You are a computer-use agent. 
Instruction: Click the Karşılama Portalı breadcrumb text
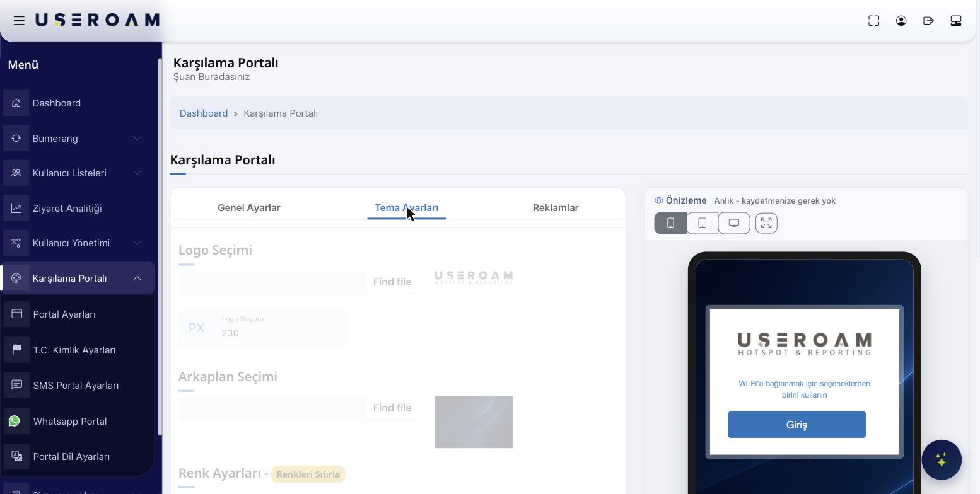click(x=281, y=113)
